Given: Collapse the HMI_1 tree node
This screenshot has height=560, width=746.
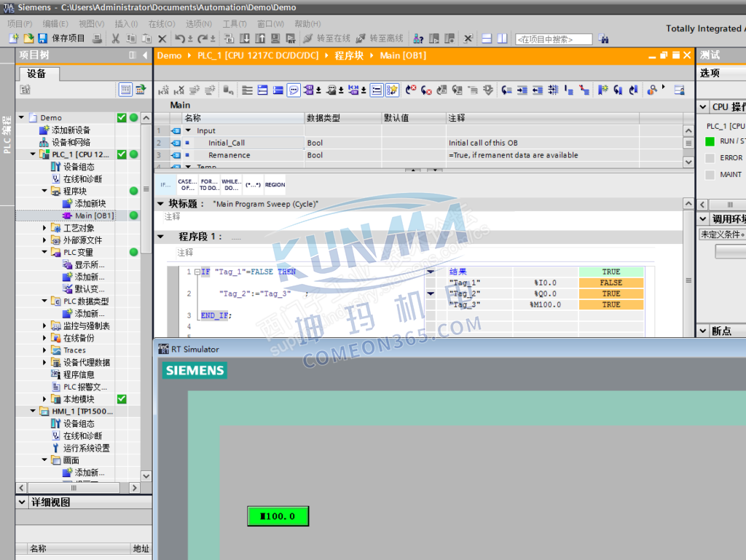Looking at the screenshot, I should [x=33, y=411].
